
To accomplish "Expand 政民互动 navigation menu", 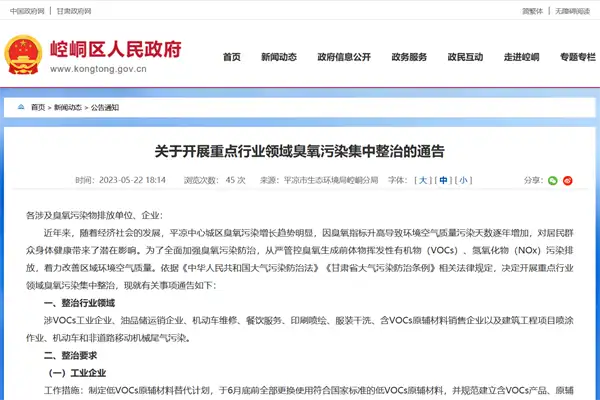I will tap(465, 56).
